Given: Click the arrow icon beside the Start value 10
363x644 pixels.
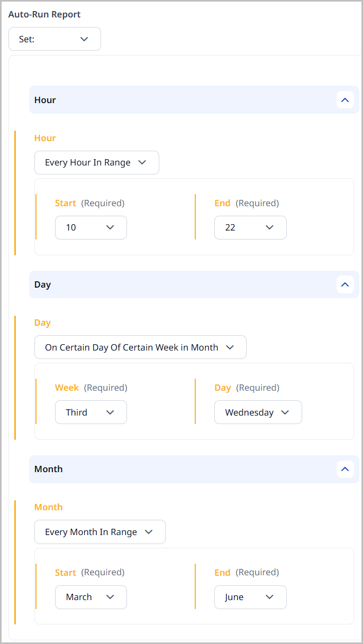Looking at the screenshot, I should click(x=110, y=227).
